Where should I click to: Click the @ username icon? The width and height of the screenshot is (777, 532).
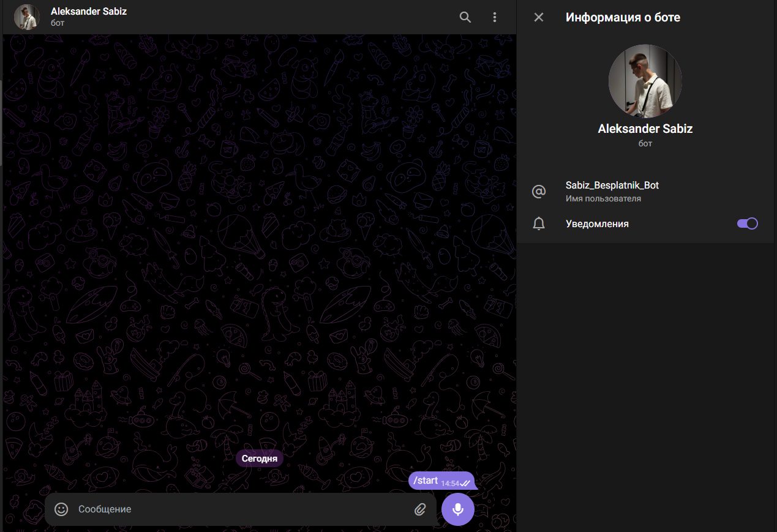(539, 192)
